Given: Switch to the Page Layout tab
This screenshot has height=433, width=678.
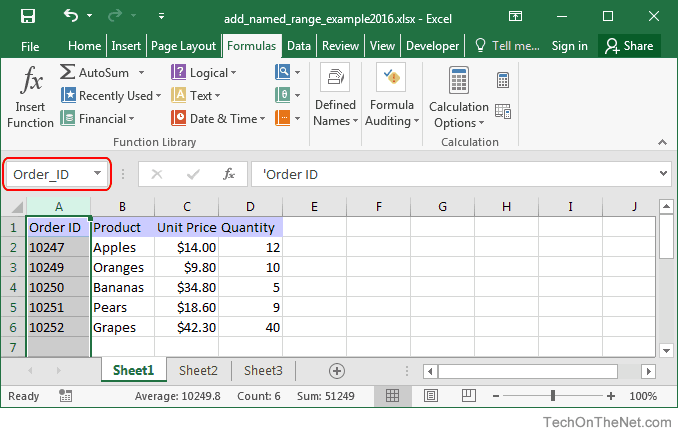Looking at the screenshot, I should (183, 46).
